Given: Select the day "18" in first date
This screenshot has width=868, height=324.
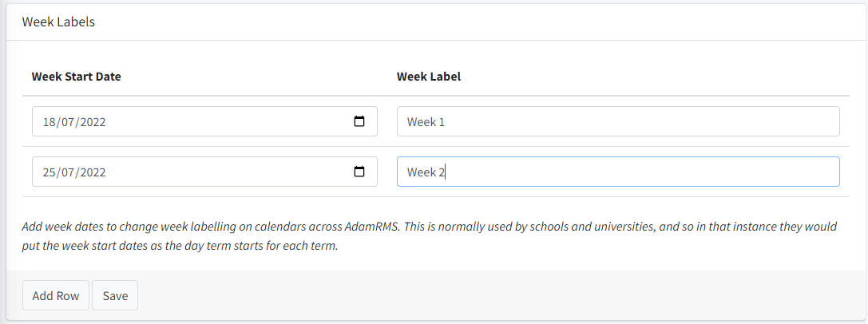Looking at the screenshot, I should [50, 122].
